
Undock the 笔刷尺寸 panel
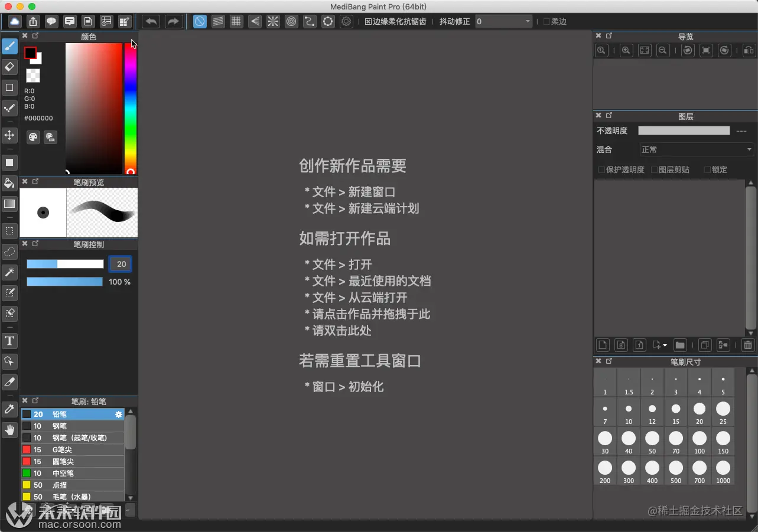tap(609, 361)
